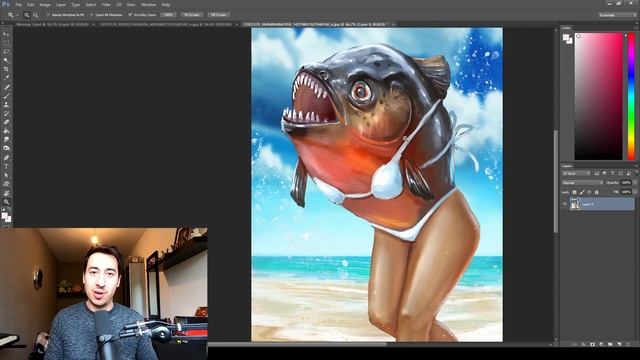Click the 100% zoom button
640x360 pixels.
[x=168, y=15]
